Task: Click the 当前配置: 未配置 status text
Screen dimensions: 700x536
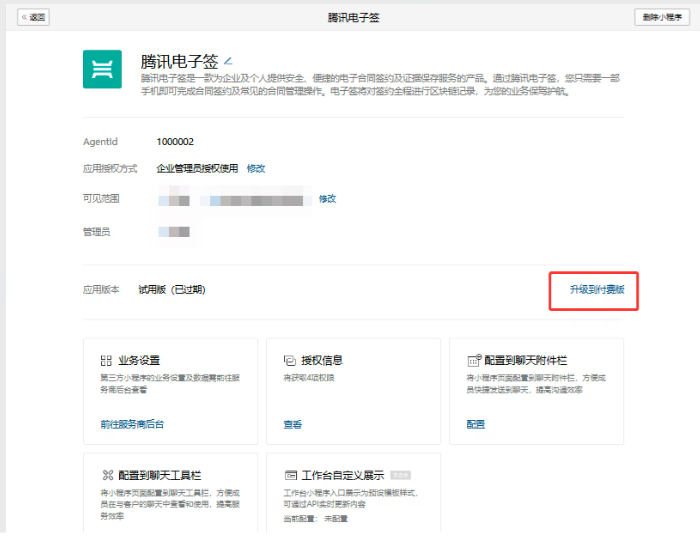Action: 316,519
